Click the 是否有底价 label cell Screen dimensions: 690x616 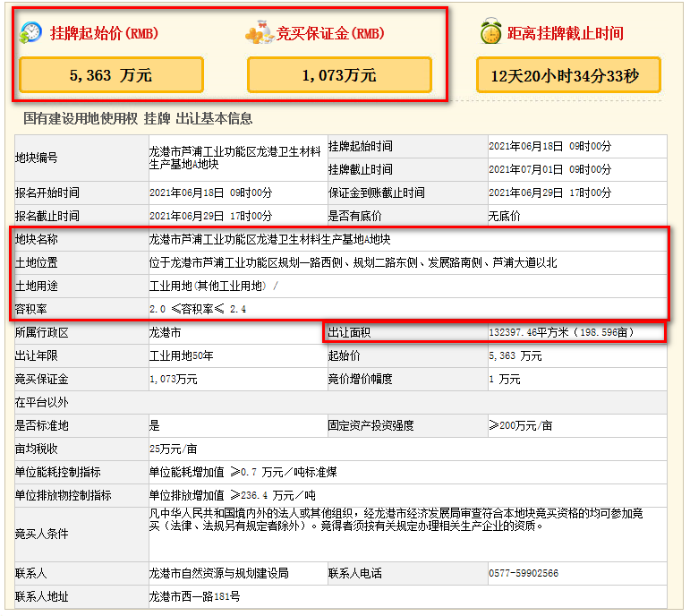pyautogui.click(x=407, y=216)
